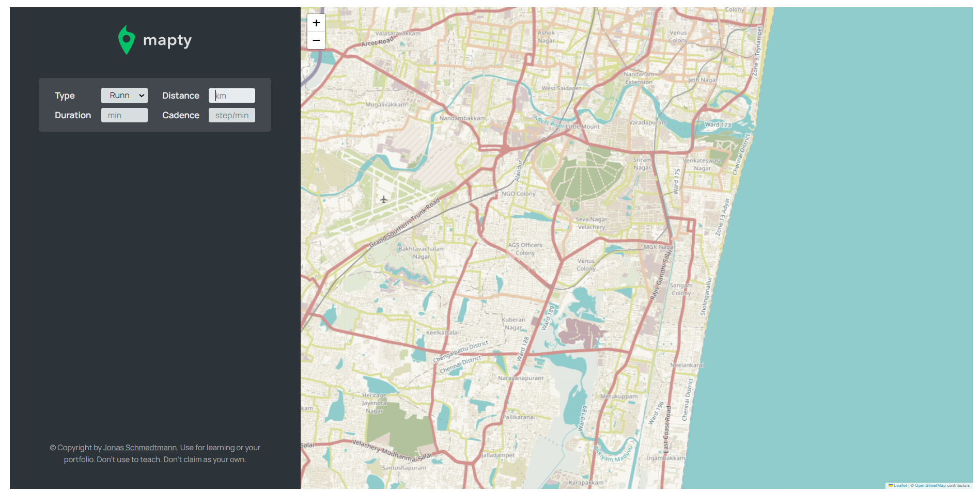
Task: Click Metukuppam label on the map
Action: tap(619, 396)
